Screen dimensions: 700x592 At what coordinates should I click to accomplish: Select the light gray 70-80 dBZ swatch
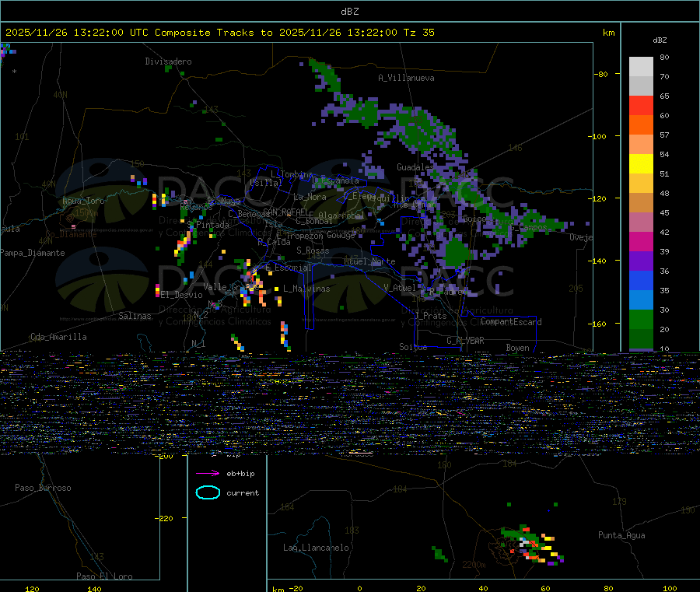coord(641,67)
